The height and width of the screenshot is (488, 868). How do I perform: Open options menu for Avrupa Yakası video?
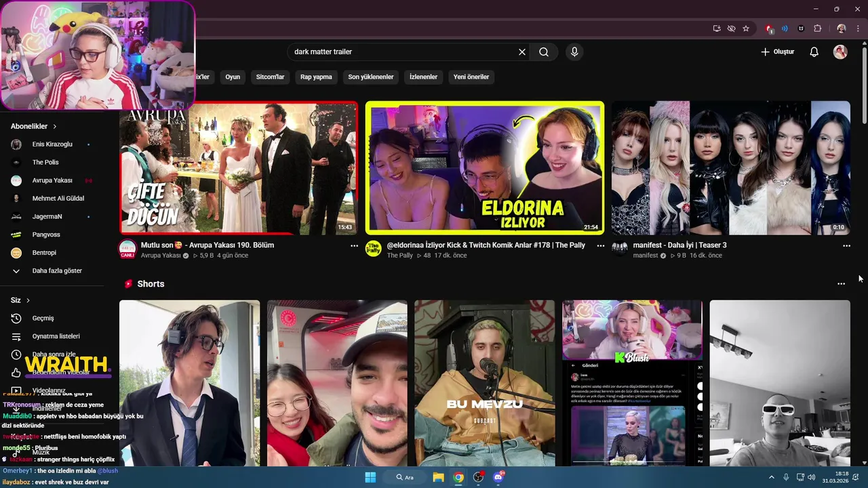(x=354, y=246)
